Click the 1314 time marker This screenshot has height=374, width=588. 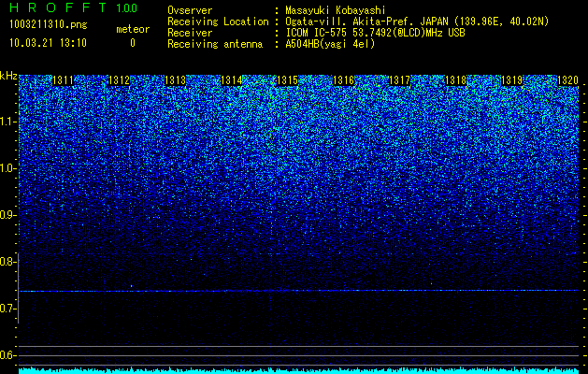click(x=232, y=80)
